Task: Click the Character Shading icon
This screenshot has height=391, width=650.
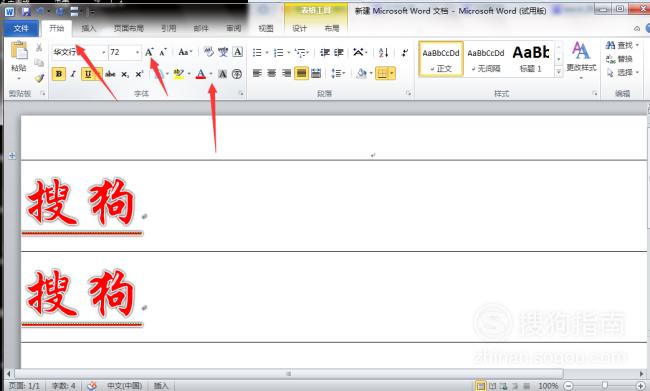Action: click(223, 74)
